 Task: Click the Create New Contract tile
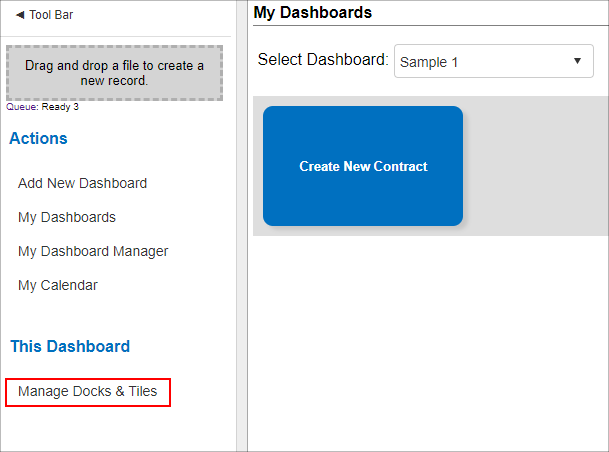363,166
